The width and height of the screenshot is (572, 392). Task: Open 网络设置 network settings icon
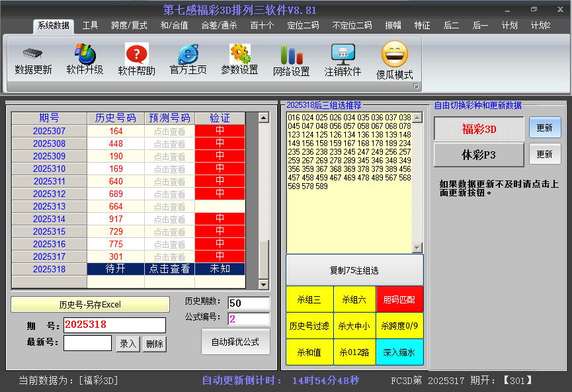tap(291, 54)
